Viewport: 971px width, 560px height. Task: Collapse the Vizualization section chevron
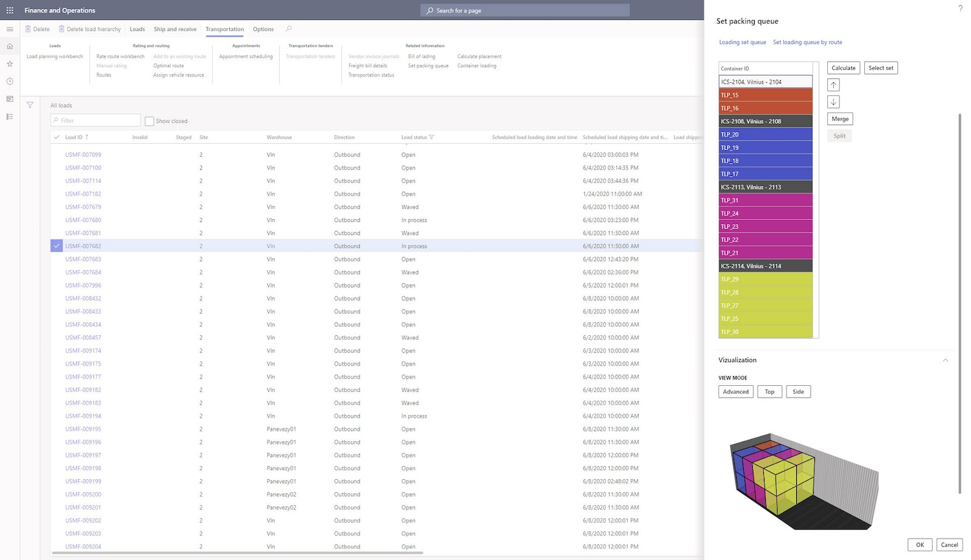pos(945,360)
